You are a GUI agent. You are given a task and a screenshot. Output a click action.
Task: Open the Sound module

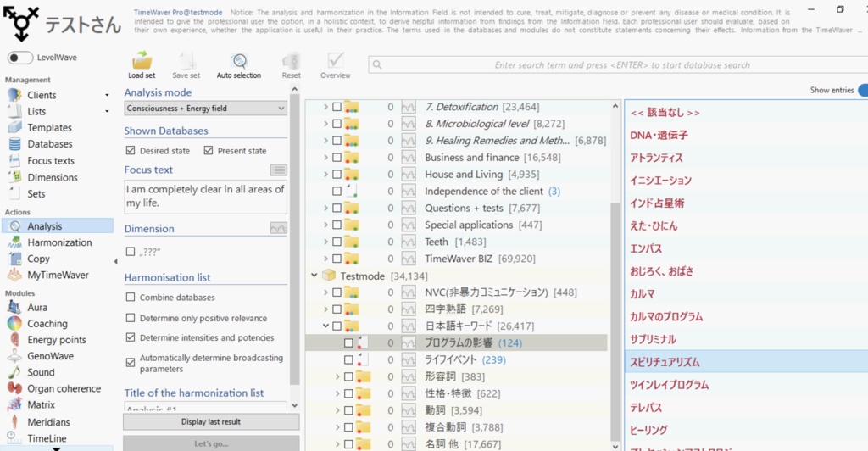click(x=41, y=372)
